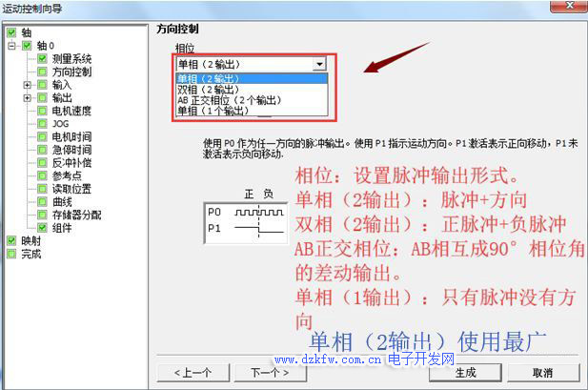Open the 电机速度 tree item
The width and height of the screenshot is (588, 390).
pos(71,111)
